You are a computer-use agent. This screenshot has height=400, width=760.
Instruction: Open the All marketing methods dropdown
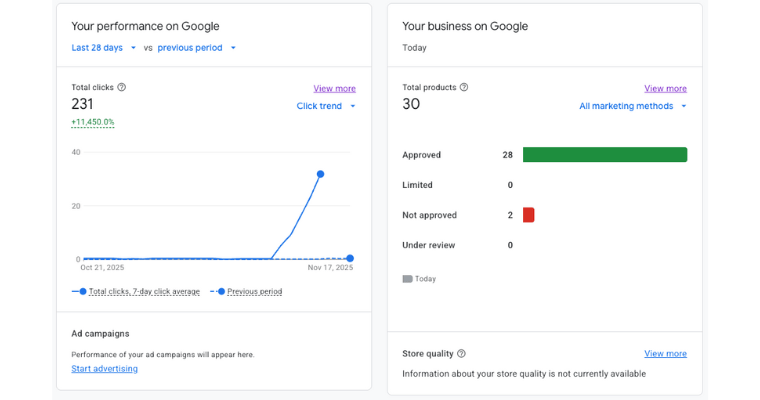point(633,106)
